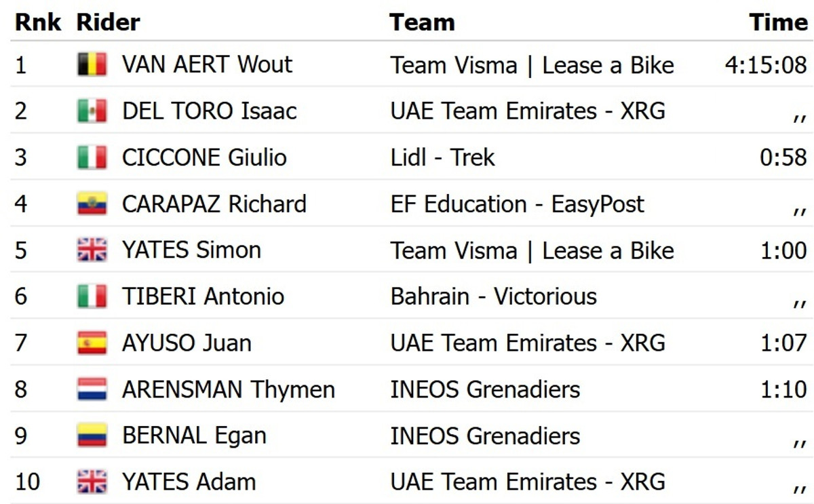Select the Lidl - Trek team link

[442, 157]
